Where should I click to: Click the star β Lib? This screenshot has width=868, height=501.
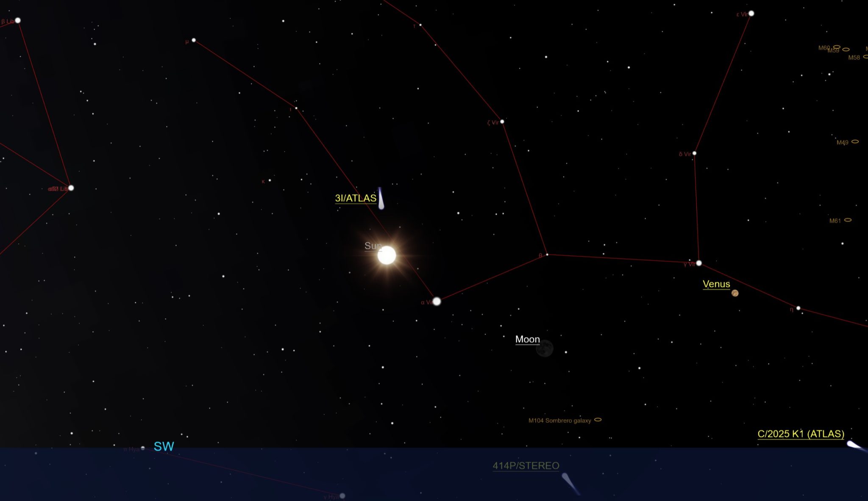point(18,20)
